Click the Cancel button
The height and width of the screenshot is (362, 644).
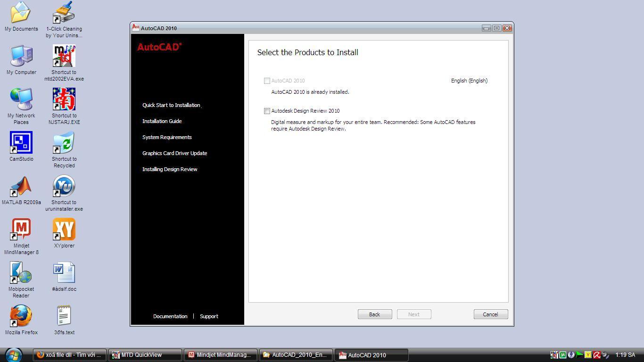[x=491, y=314]
